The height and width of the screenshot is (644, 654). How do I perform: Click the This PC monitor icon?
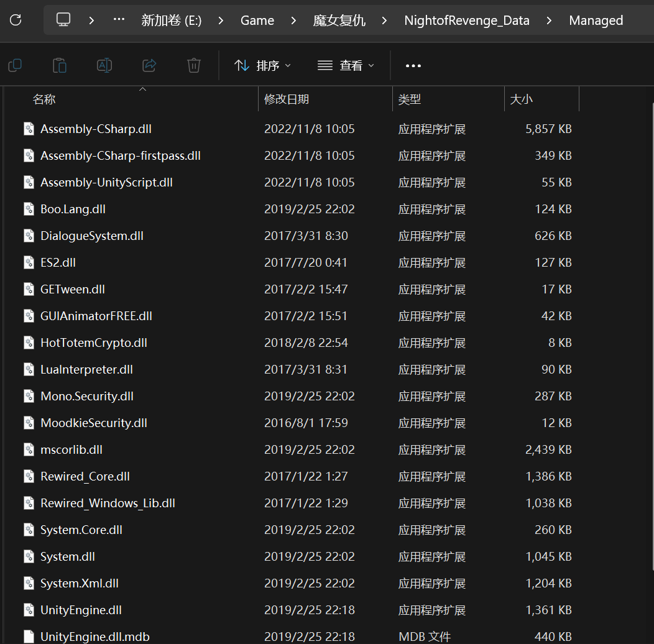63,20
